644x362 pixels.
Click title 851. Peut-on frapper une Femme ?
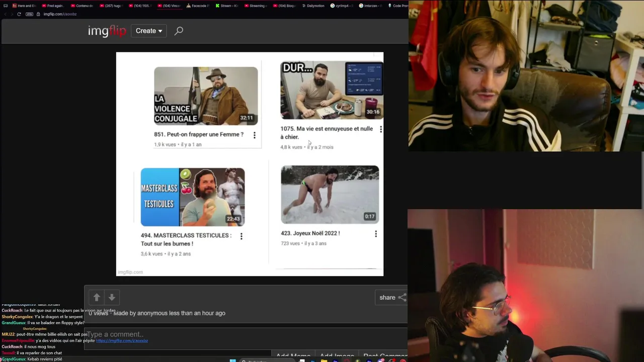point(199,134)
